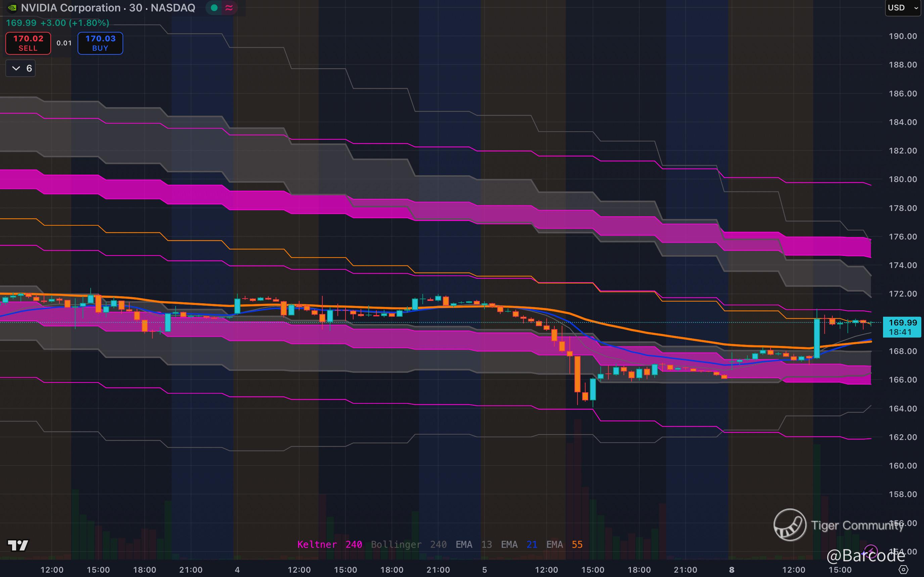Click the 0.01 spread value
The height and width of the screenshot is (577, 924).
(x=64, y=43)
